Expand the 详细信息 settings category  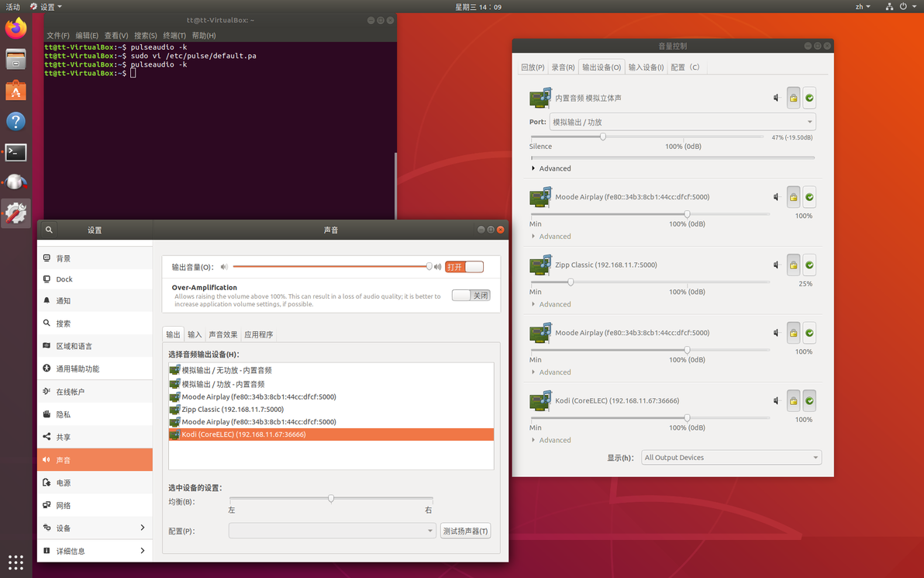pos(95,551)
